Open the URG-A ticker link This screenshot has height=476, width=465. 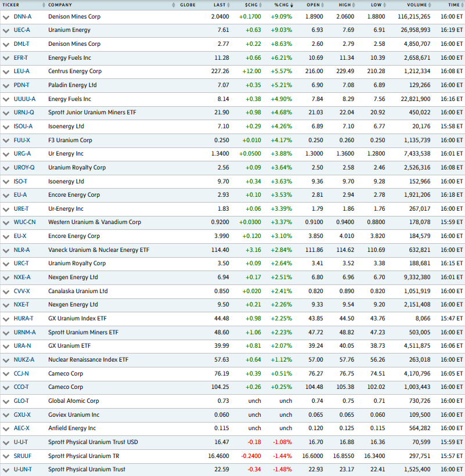click(22, 154)
